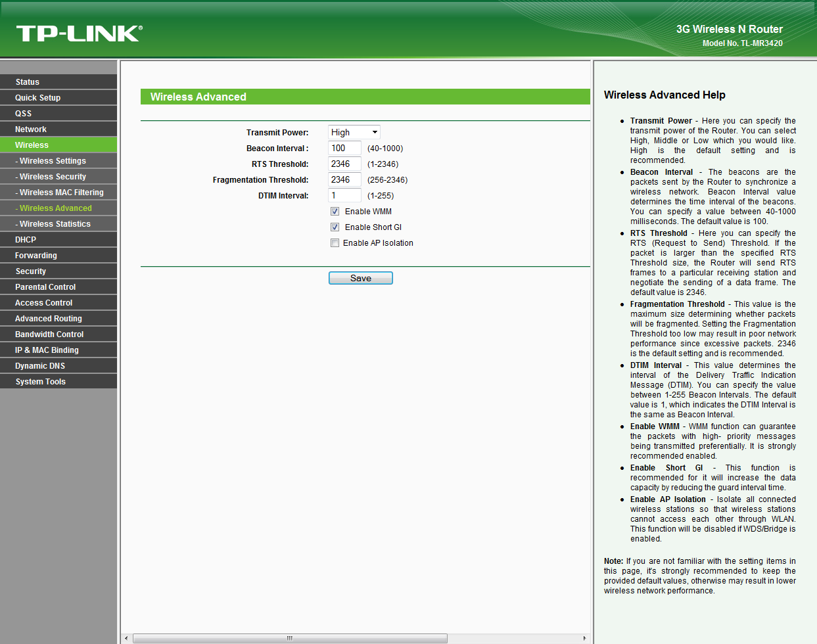The height and width of the screenshot is (644, 817).
Task: Click the TP-LINK logo
Action: [79, 34]
